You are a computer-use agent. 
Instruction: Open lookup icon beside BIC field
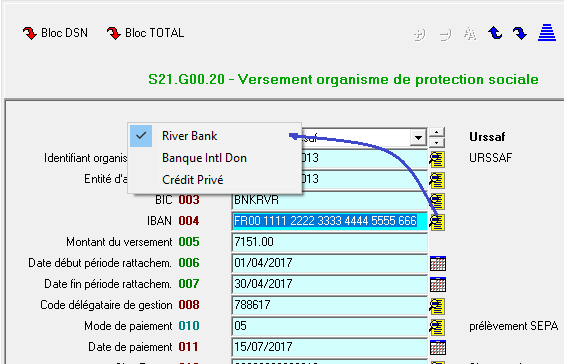click(437, 201)
